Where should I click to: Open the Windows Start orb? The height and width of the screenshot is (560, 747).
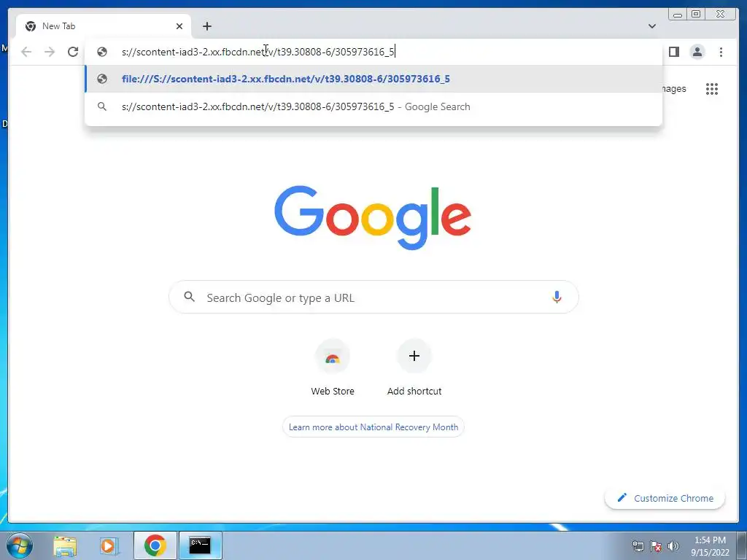click(x=20, y=545)
